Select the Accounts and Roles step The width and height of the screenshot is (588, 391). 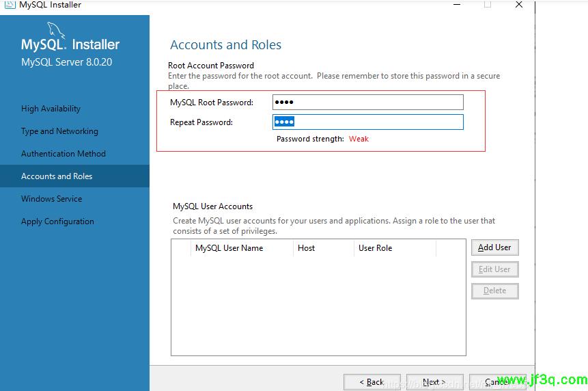click(57, 176)
